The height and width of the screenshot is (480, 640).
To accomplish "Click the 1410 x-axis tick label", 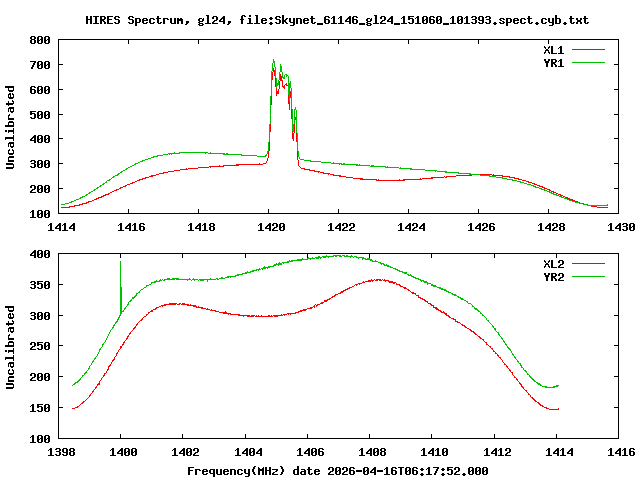I will click(x=434, y=452).
